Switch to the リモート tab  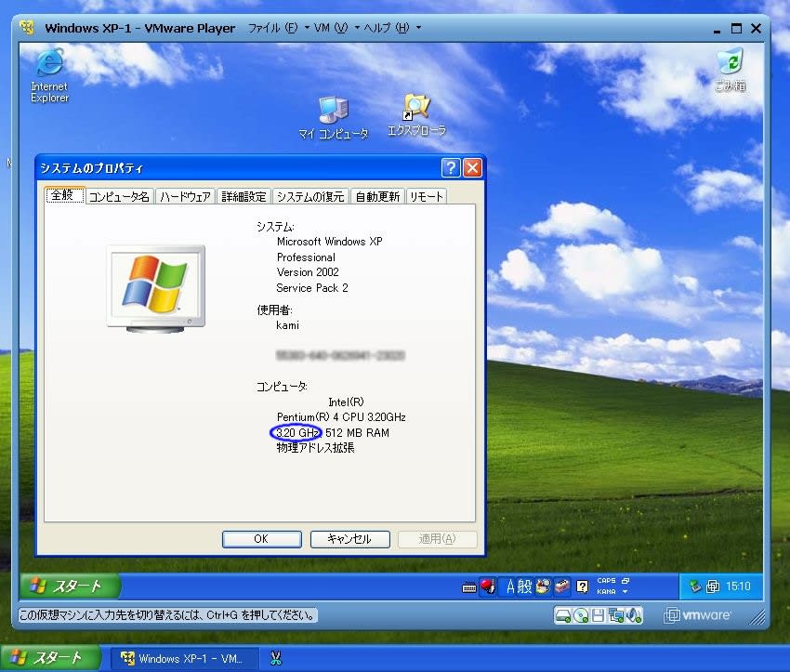(427, 196)
